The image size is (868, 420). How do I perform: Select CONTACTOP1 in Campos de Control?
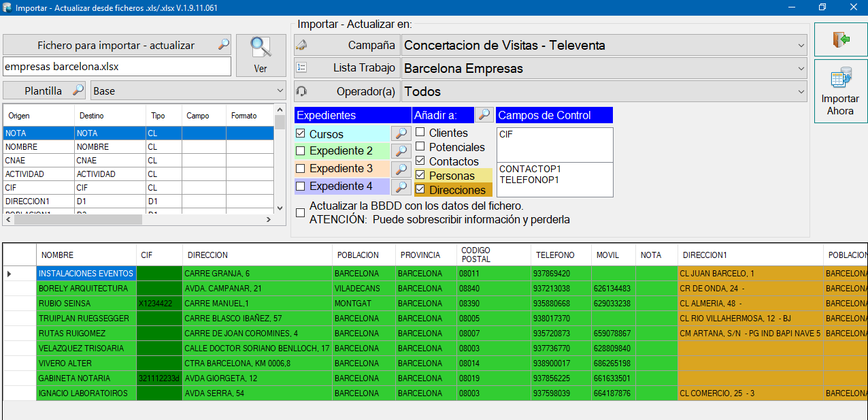530,168
